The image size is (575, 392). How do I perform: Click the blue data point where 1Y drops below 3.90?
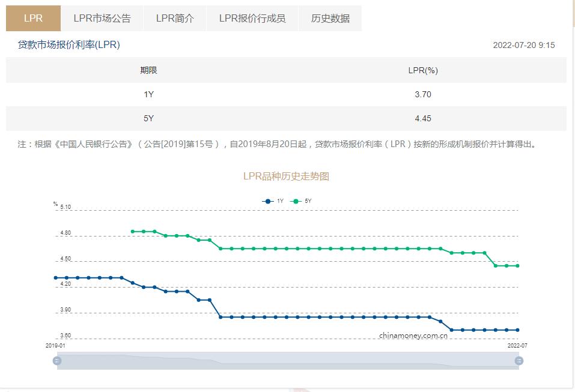point(221,316)
